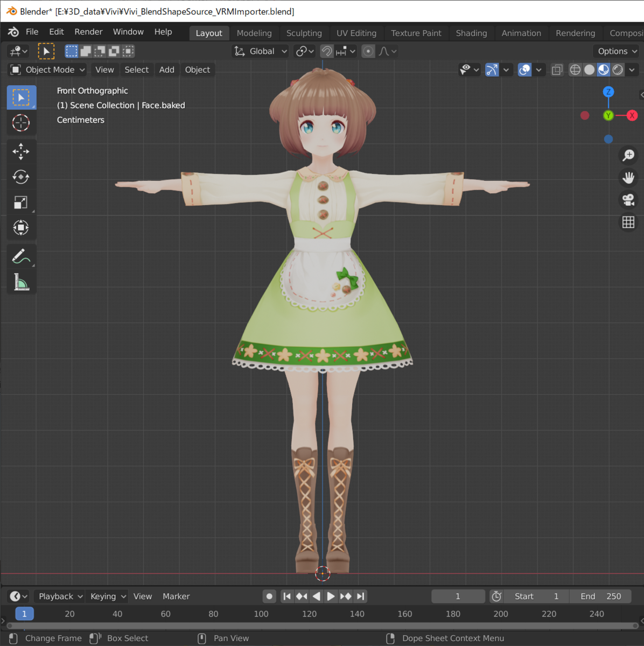Screen dimensions: 644x646
Task: Toggle Show Gizmo button
Action: [492, 69]
